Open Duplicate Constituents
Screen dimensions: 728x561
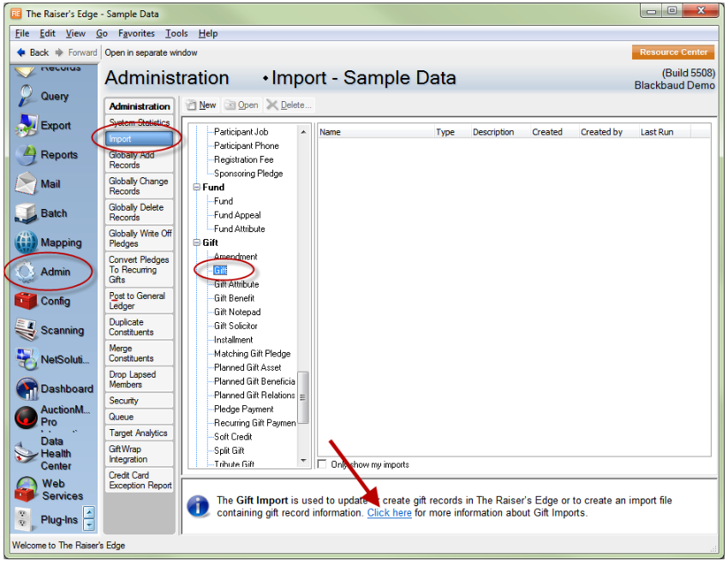[x=140, y=327]
